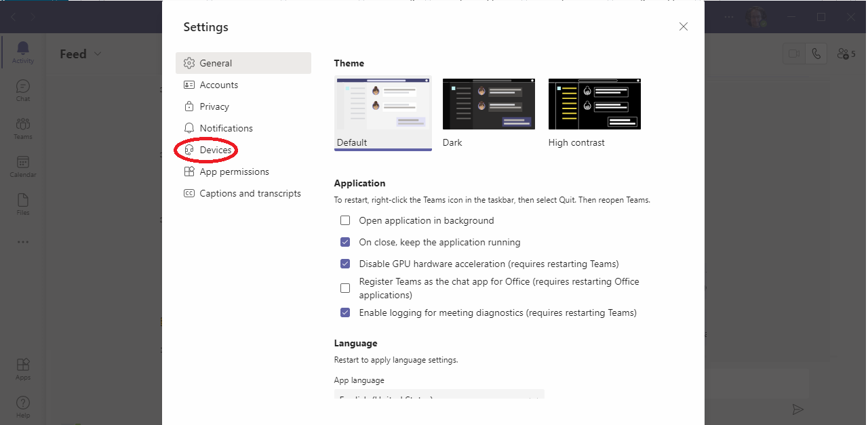Close the Settings dialog
The image size is (868, 425).
point(684,26)
